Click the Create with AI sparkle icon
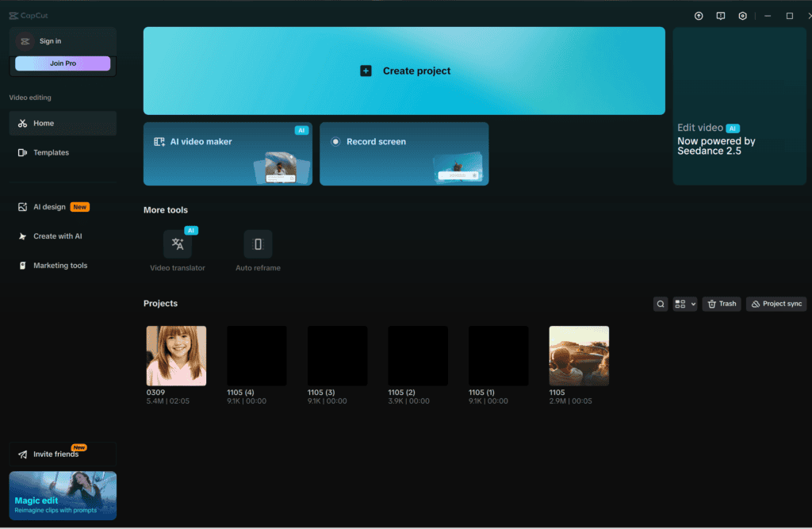This screenshot has height=529, width=812. coord(22,236)
